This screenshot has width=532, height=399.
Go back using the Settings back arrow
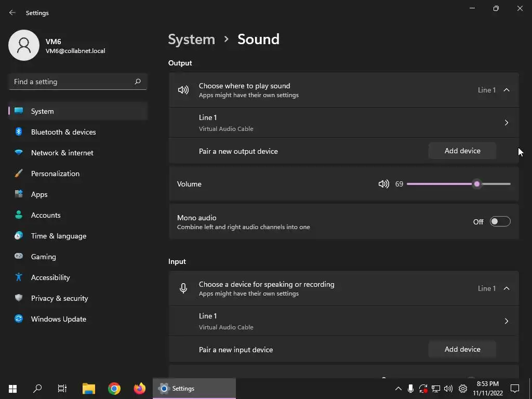pyautogui.click(x=12, y=12)
